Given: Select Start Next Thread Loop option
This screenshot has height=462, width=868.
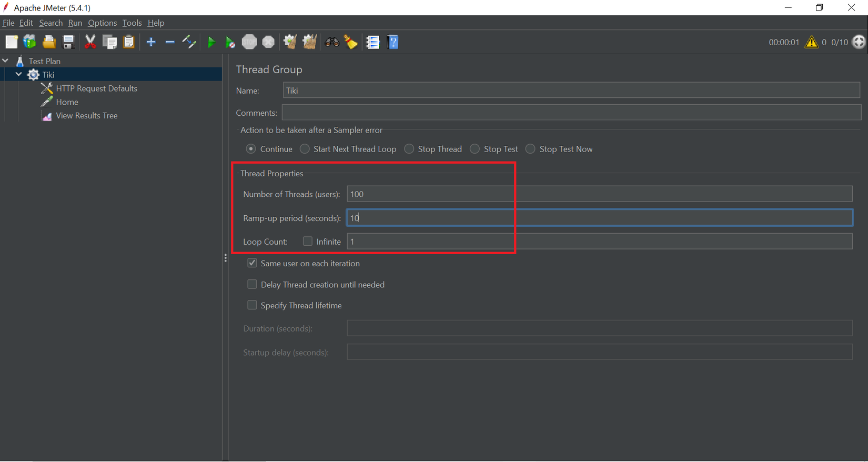Looking at the screenshot, I should 305,149.
